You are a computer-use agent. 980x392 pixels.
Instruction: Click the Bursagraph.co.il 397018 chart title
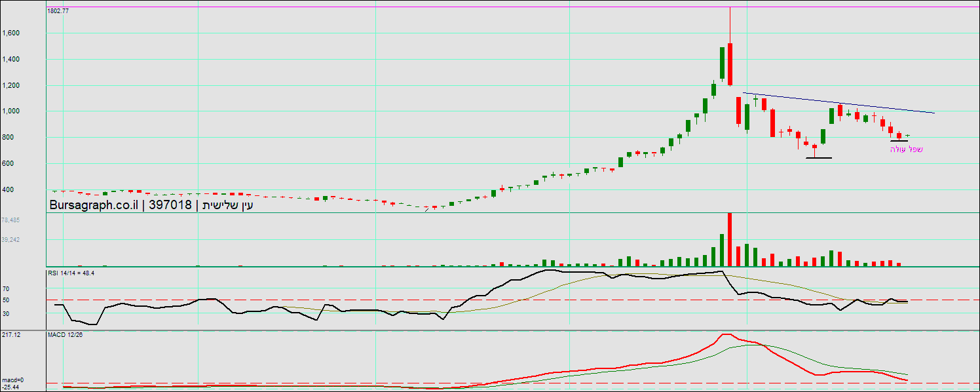(x=151, y=205)
